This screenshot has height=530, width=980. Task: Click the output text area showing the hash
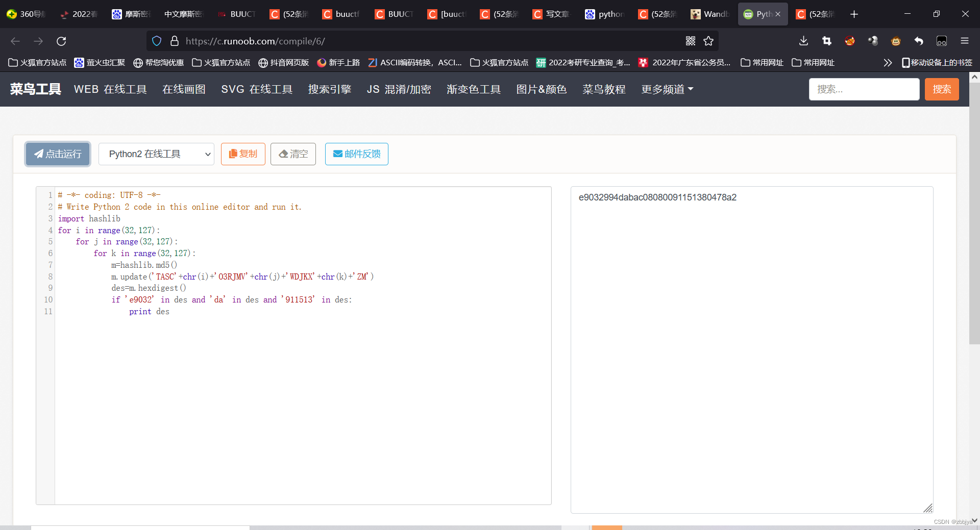(x=752, y=349)
